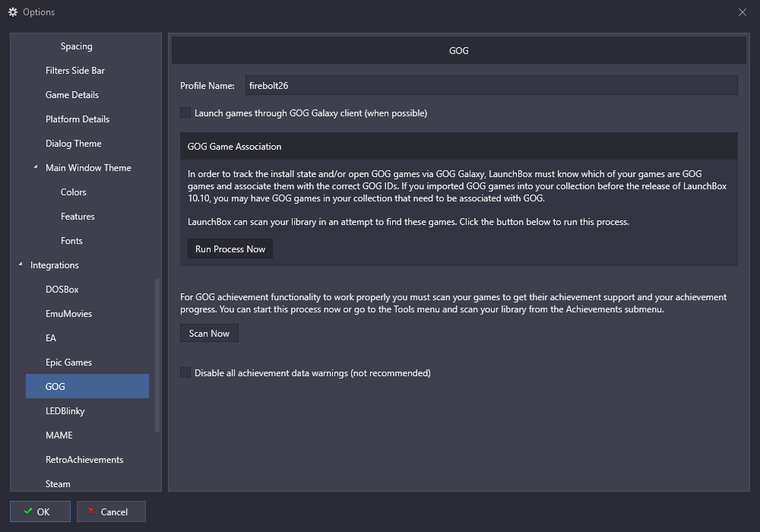Open MAME integration settings
The width and height of the screenshot is (760, 532).
tap(59, 435)
